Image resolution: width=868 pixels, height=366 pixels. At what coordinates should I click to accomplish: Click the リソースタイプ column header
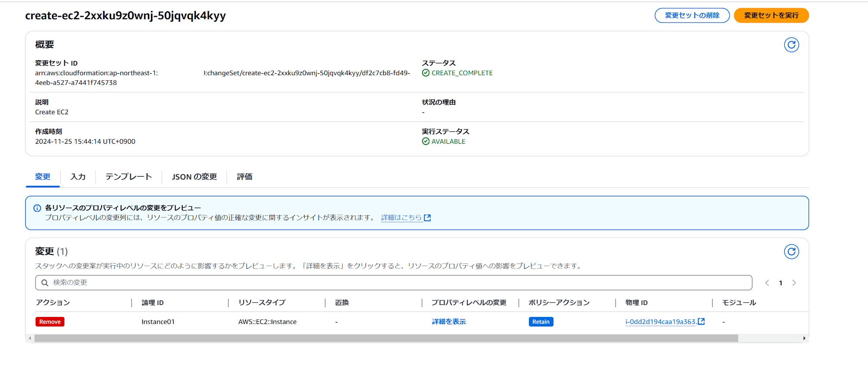[x=262, y=303]
